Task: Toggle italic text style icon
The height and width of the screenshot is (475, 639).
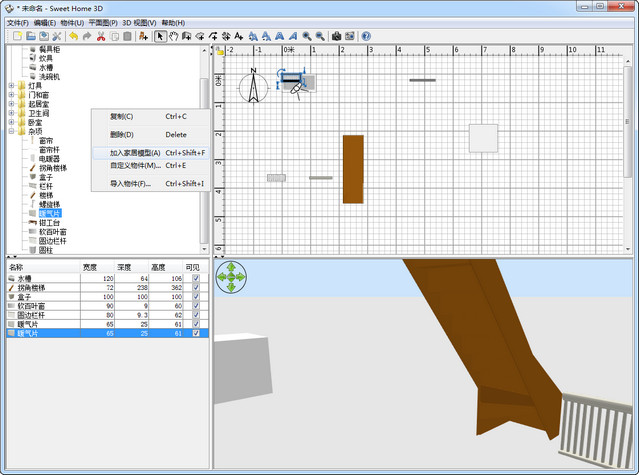Action: tap(293, 36)
